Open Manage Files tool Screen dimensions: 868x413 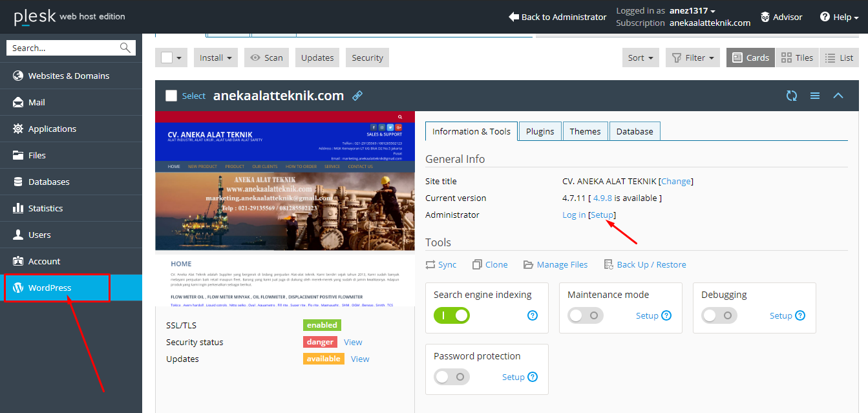(556, 264)
